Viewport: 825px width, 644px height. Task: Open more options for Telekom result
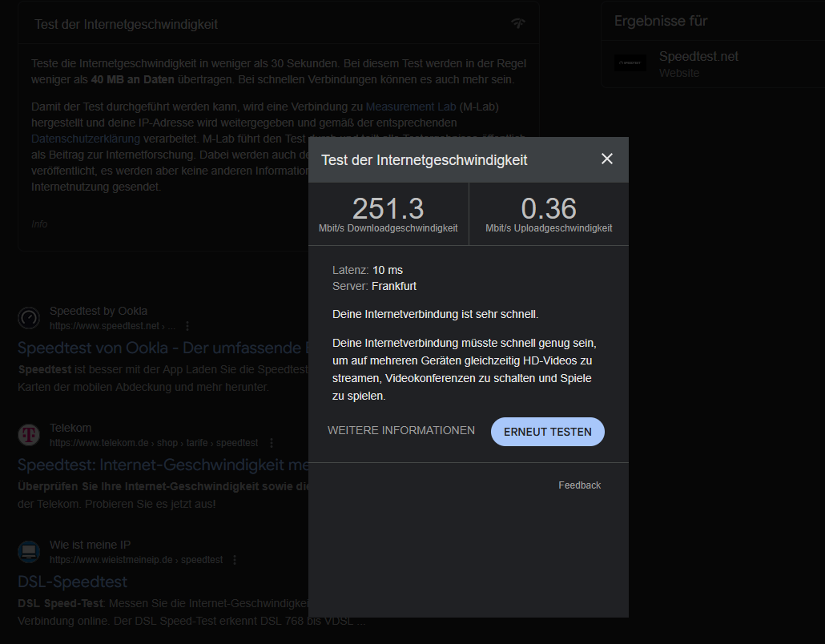coord(272,443)
